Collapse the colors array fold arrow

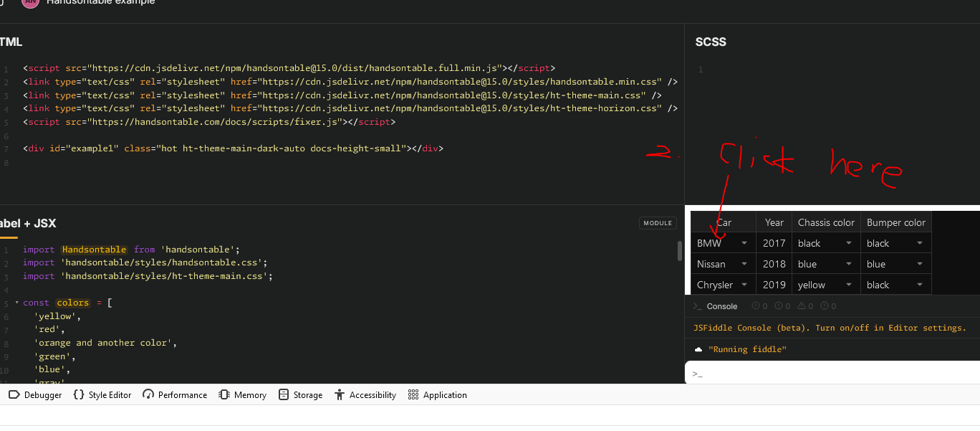point(16,303)
